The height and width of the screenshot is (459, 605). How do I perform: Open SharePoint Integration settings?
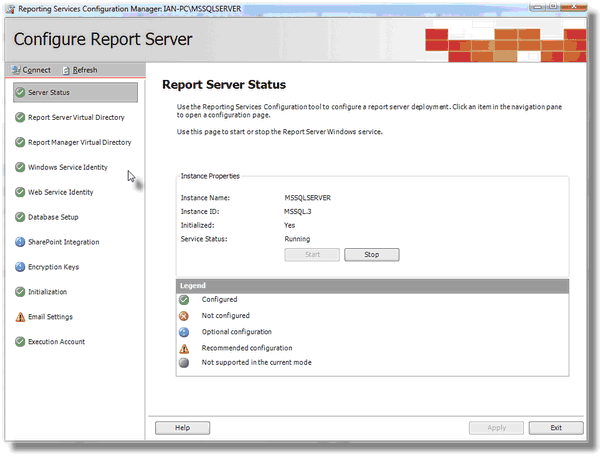point(64,242)
